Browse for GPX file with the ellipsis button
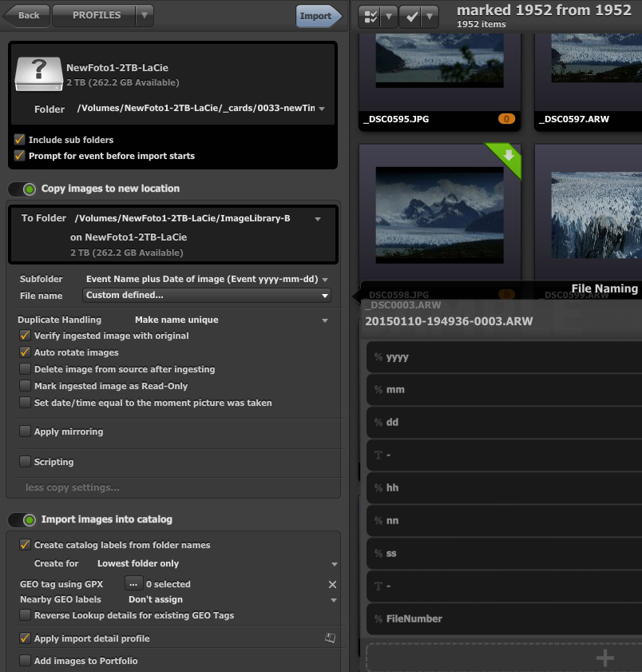This screenshot has width=642, height=672. (x=133, y=584)
